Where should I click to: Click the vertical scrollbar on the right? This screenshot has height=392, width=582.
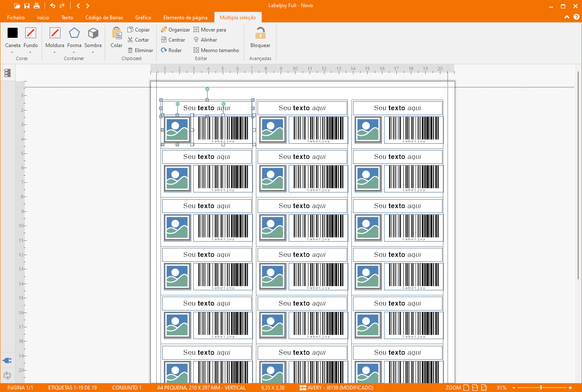click(x=578, y=174)
